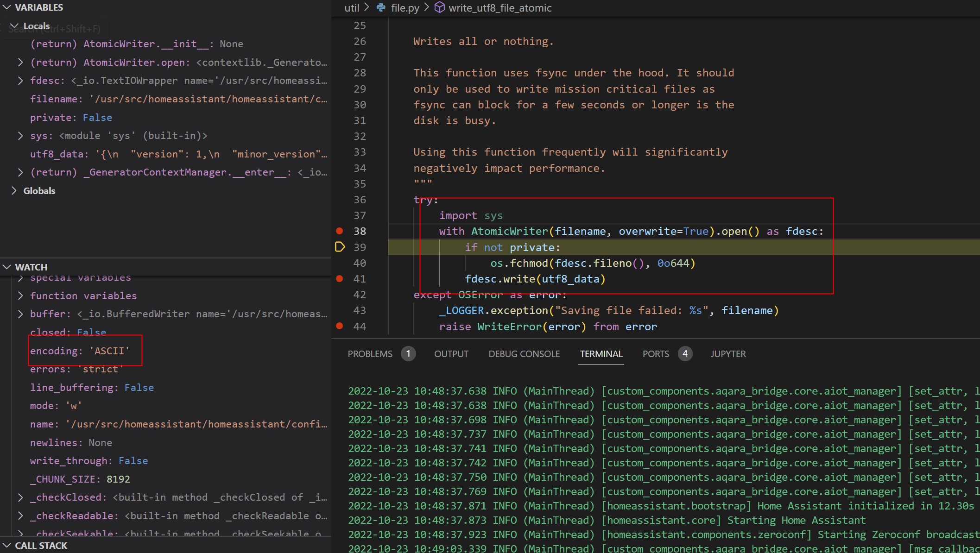Toggle breakpoint on line 38
This screenshot has height=553, width=980.
click(340, 231)
